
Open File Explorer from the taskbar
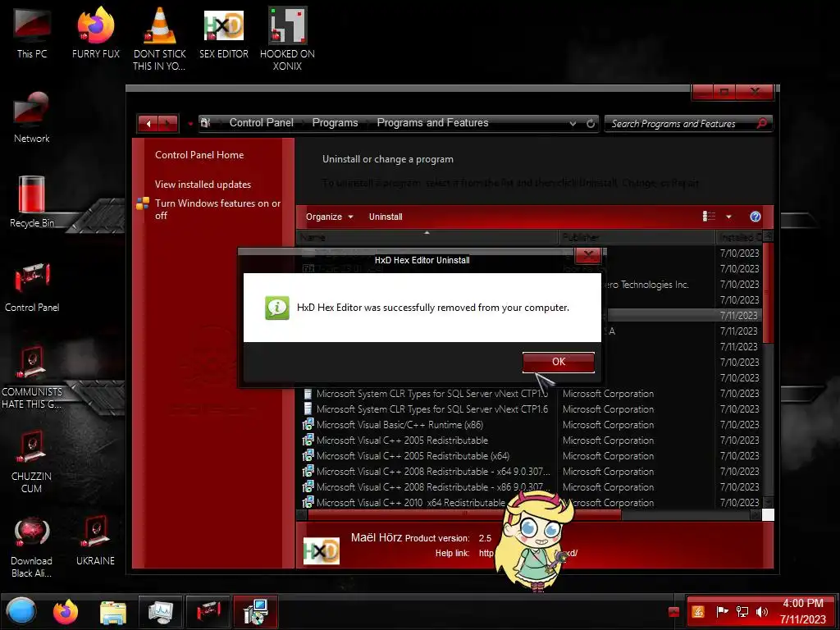coord(113,612)
